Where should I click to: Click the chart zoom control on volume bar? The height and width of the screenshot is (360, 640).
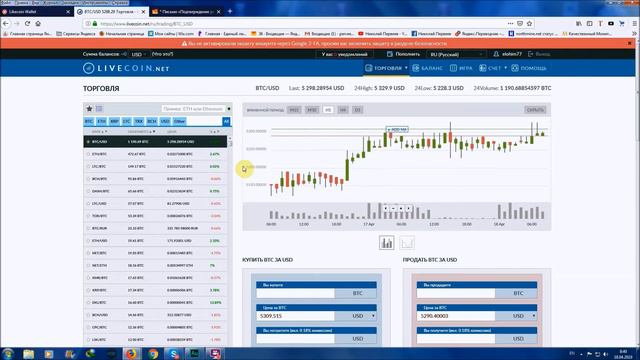click(x=397, y=208)
